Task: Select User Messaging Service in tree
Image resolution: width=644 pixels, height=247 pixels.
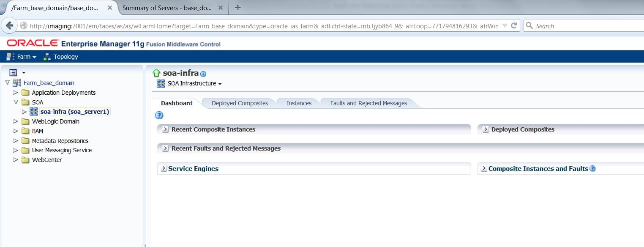Action: 62,150
